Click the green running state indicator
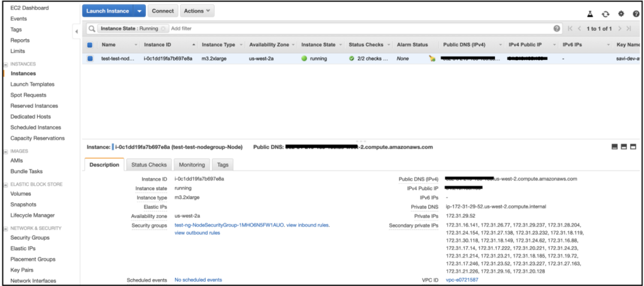The width and height of the screenshot is (644, 286). [304, 59]
